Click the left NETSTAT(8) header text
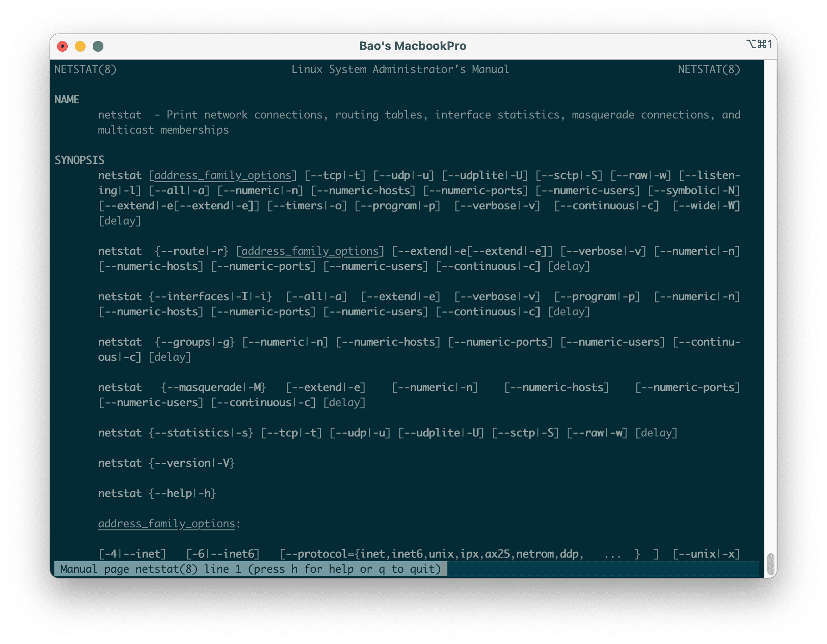The height and width of the screenshot is (644, 827). pyautogui.click(x=86, y=69)
